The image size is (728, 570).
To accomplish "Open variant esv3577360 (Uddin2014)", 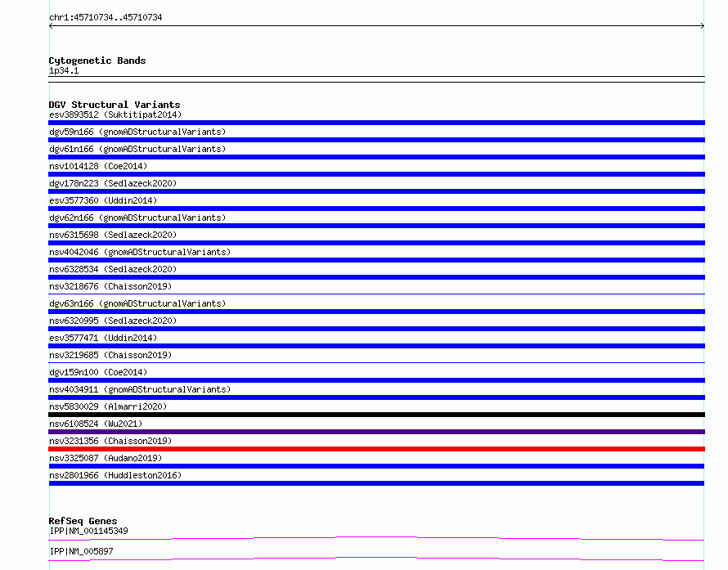I will [x=103, y=200].
